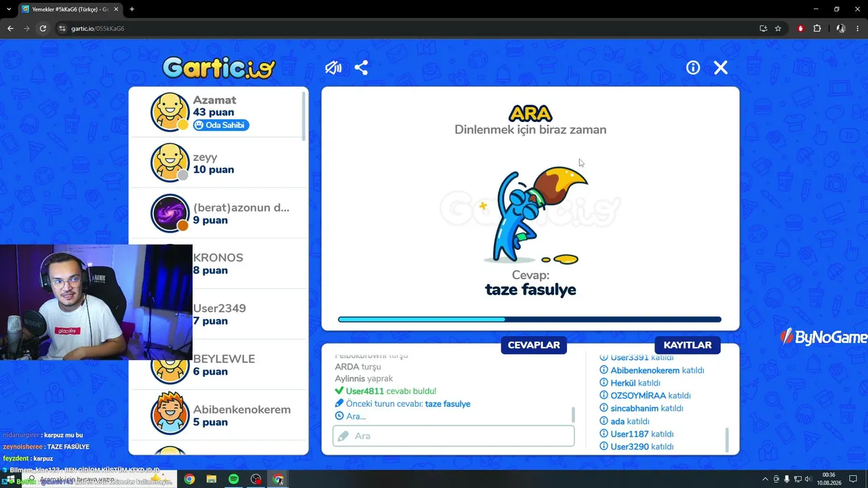Click player name KRONOS in the list
The height and width of the screenshot is (488, 868).
pos(218,258)
